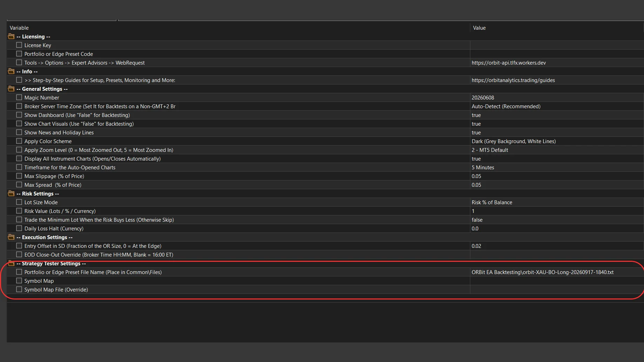The width and height of the screenshot is (644, 362).
Task: Tick the EOD Close-Out Override checkbox
Action: click(19, 254)
